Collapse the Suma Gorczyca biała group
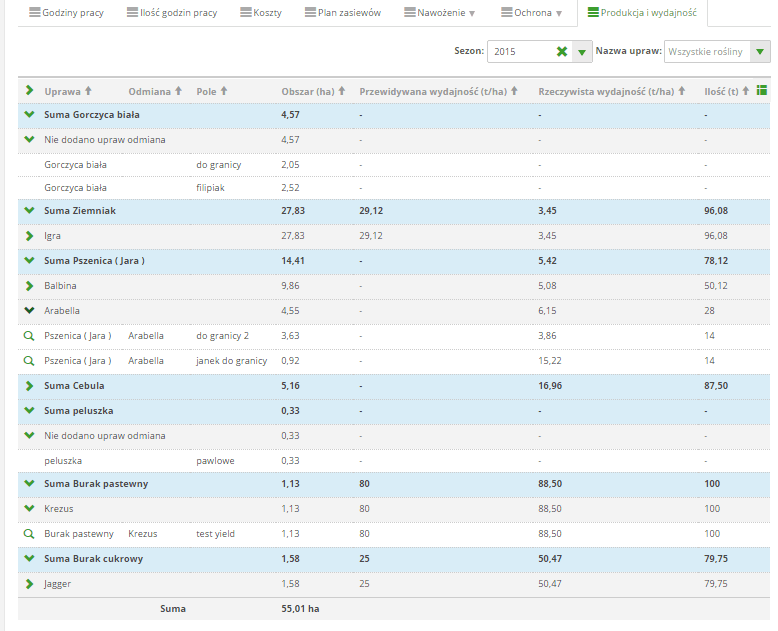778x631 pixels. [29, 115]
